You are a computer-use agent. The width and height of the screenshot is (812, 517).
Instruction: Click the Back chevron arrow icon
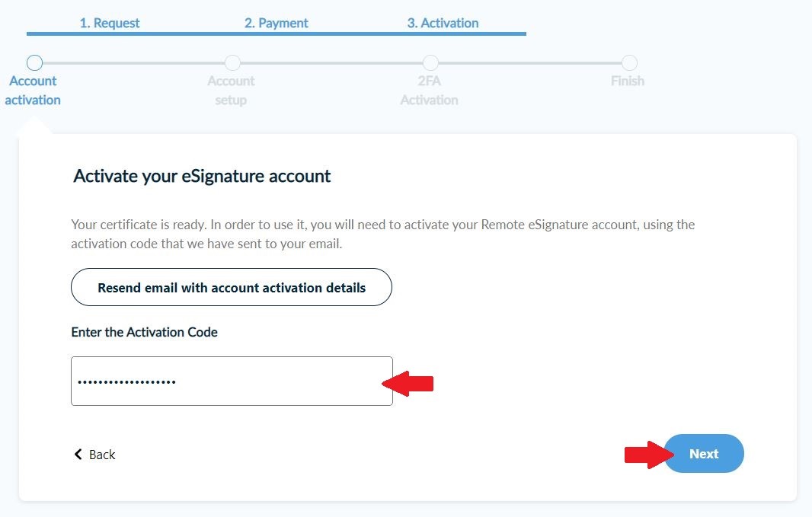click(x=78, y=455)
